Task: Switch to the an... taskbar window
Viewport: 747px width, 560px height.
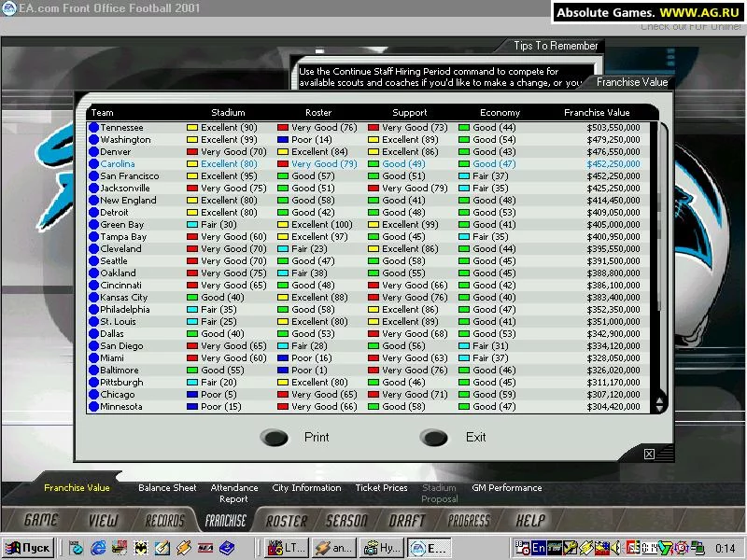Action: 334,548
